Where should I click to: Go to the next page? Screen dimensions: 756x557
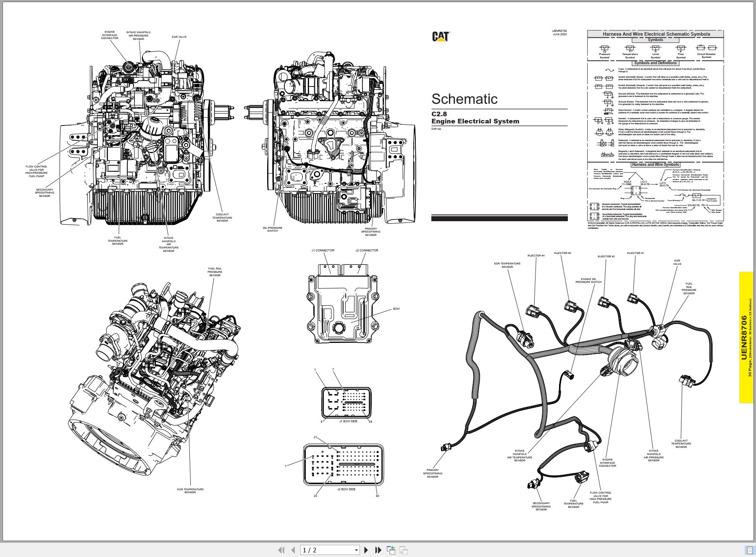point(366,550)
